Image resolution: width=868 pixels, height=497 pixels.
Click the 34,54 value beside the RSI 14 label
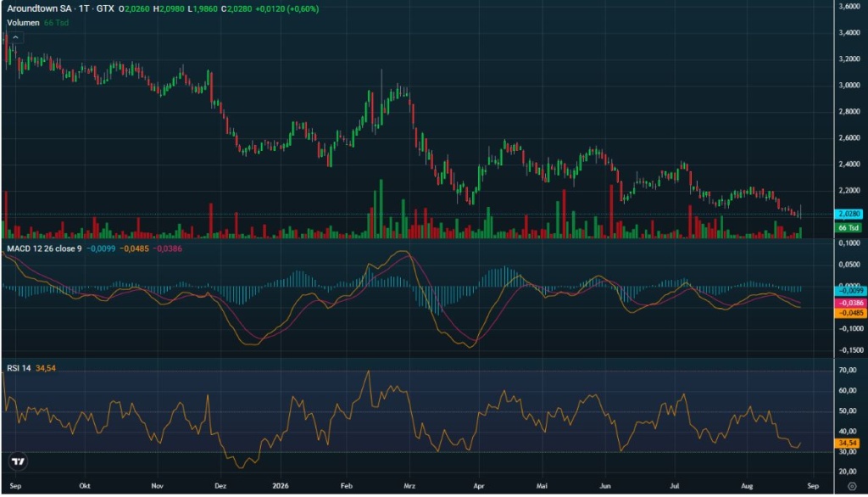coord(46,368)
